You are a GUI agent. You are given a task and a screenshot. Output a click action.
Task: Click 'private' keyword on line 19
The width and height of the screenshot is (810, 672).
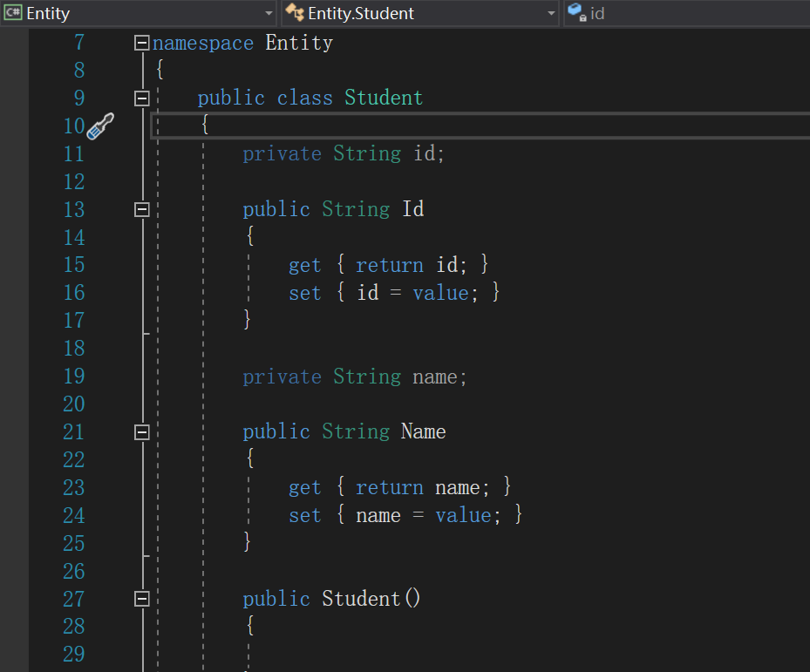point(282,377)
